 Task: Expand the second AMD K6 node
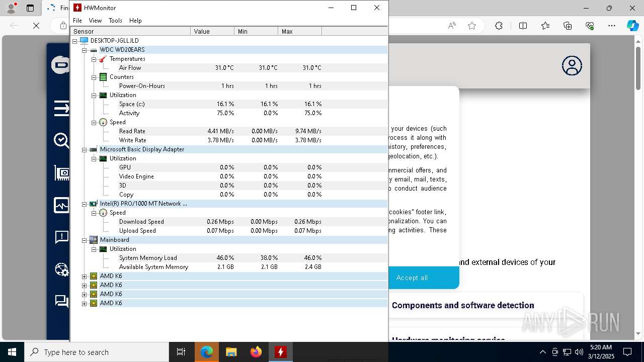(x=85, y=285)
